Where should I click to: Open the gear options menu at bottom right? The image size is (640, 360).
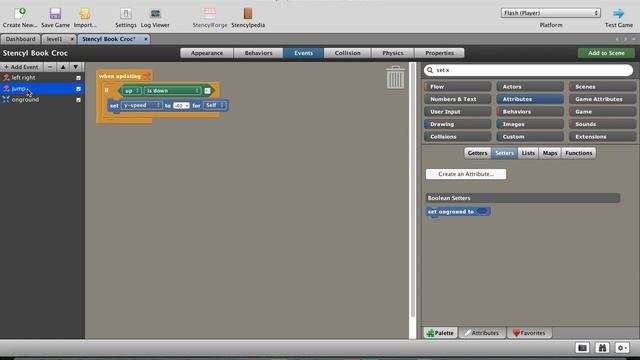pos(622,348)
